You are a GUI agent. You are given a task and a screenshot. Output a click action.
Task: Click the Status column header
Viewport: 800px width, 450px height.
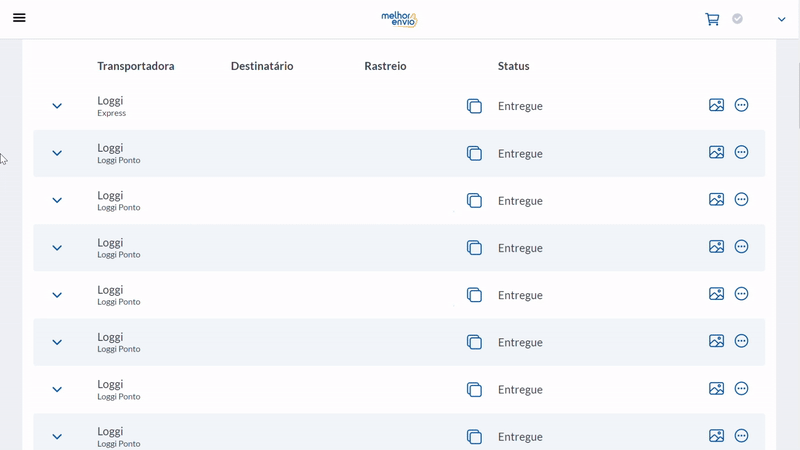click(513, 66)
